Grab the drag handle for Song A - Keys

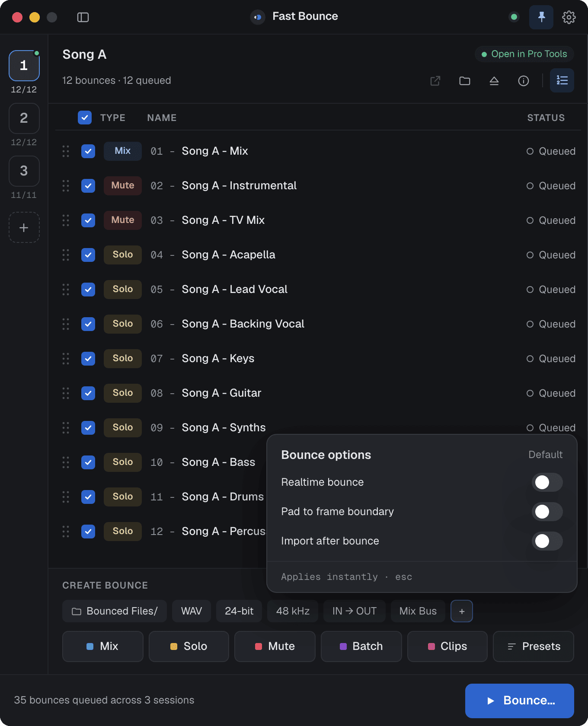66,359
